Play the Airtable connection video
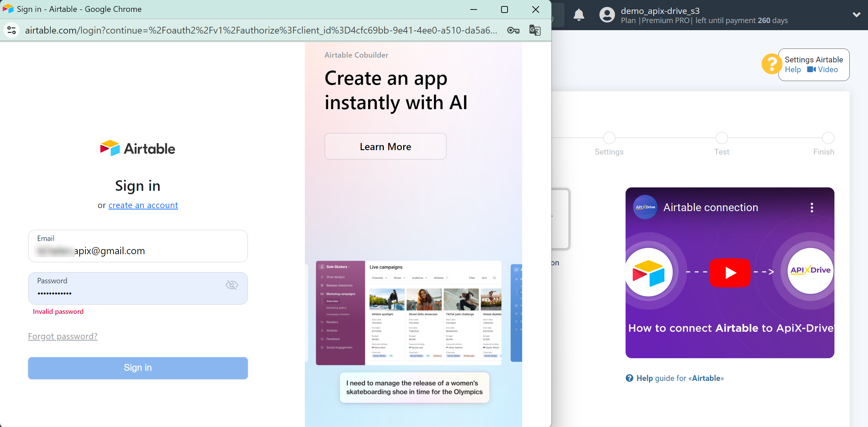This screenshot has width=868, height=427. coord(730,272)
